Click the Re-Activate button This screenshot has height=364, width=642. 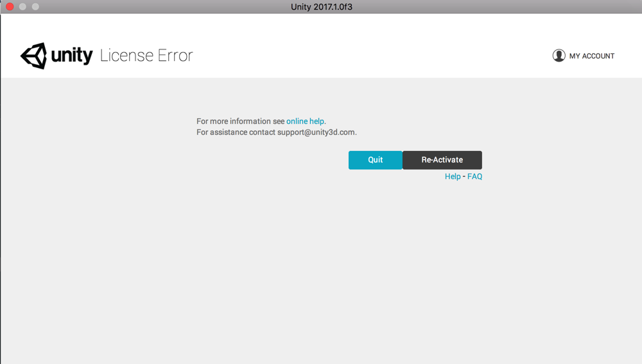pyautogui.click(x=442, y=160)
